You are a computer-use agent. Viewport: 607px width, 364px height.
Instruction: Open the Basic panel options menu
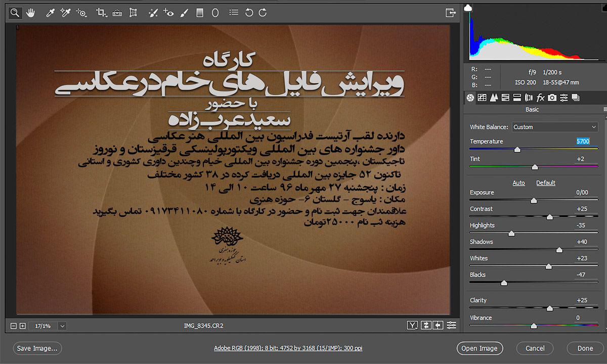point(604,110)
